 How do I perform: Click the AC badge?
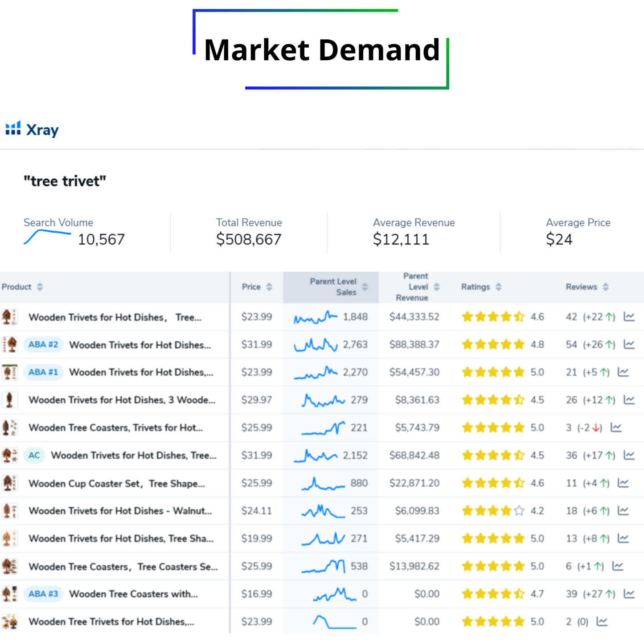pyautogui.click(x=34, y=455)
